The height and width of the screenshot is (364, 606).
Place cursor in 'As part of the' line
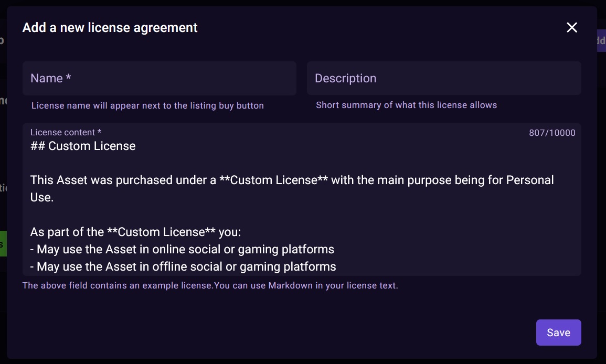135,232
